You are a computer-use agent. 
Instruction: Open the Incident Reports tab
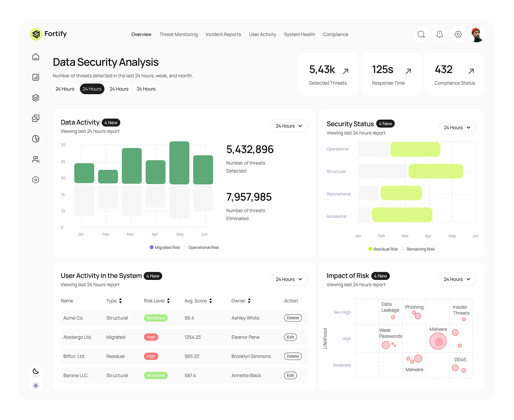223,34
